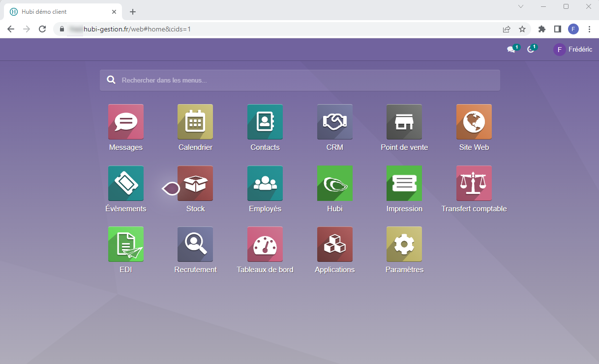Open the Stock box app
The width and height of the screenshot is (599, 364).
click(195, 183)
